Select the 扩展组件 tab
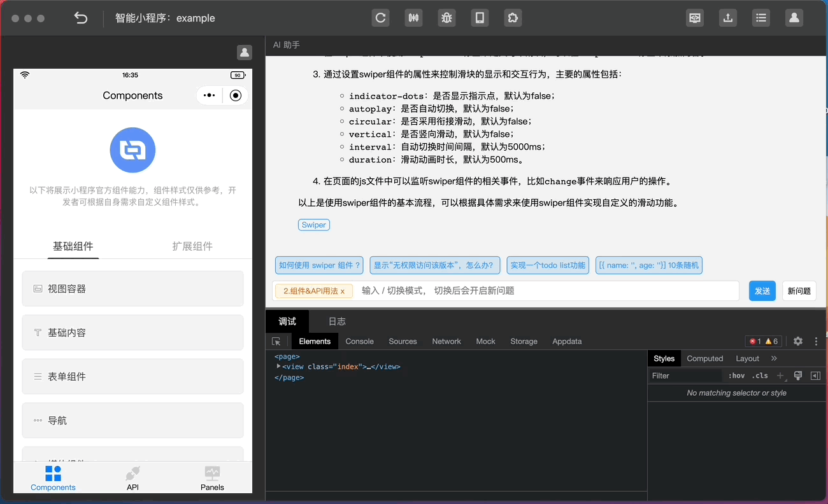Screen dimensions: 828x504 click(192, 246)
